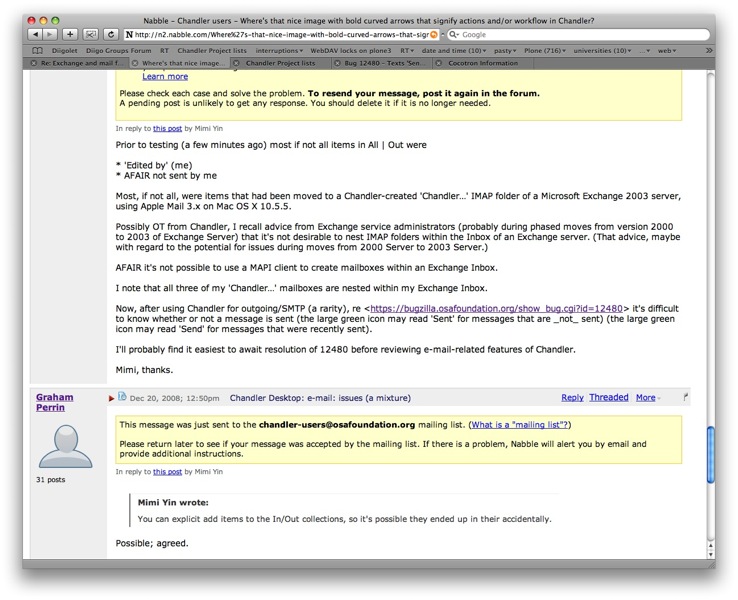Click the post document icon beside Dec 20 date
Screen dimensions: 738x600
pyautogui.click(x=122, y=397)
